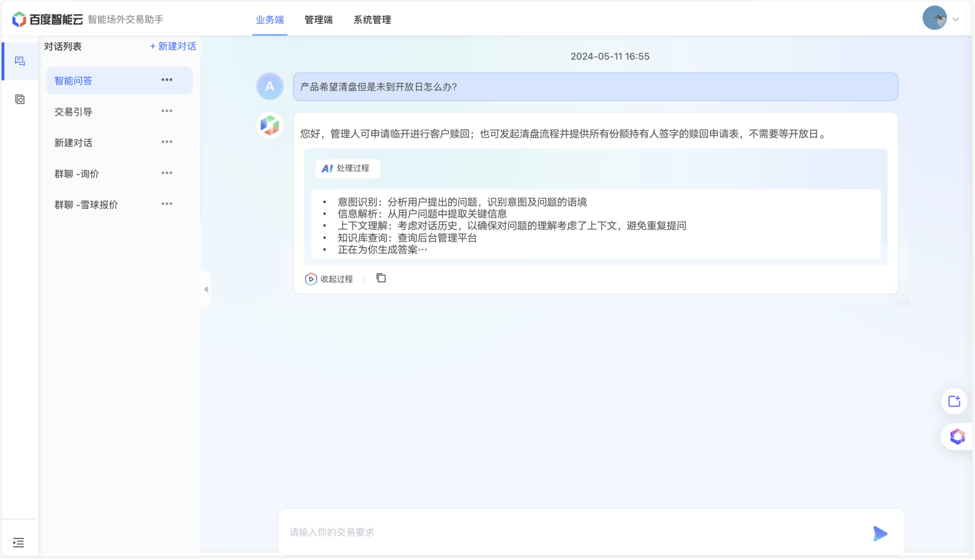Click the timestamp 2024-05-11 16:55
975x560 pixels.
point(609,56)
